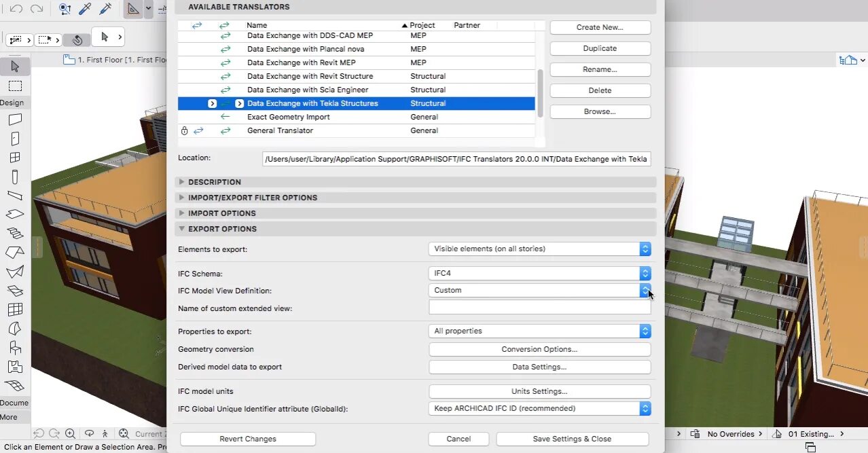Click the Zoom In magnifier at bottom

tap(70, 433)
